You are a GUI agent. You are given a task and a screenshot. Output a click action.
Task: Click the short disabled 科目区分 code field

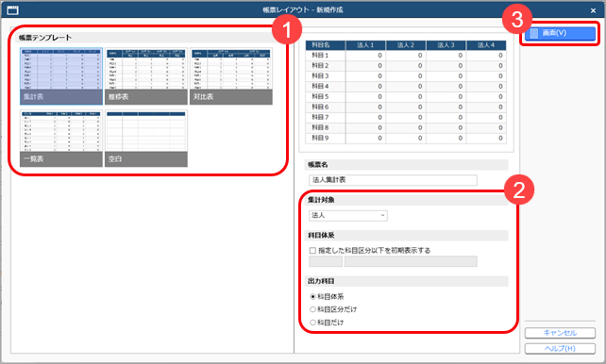326,262
